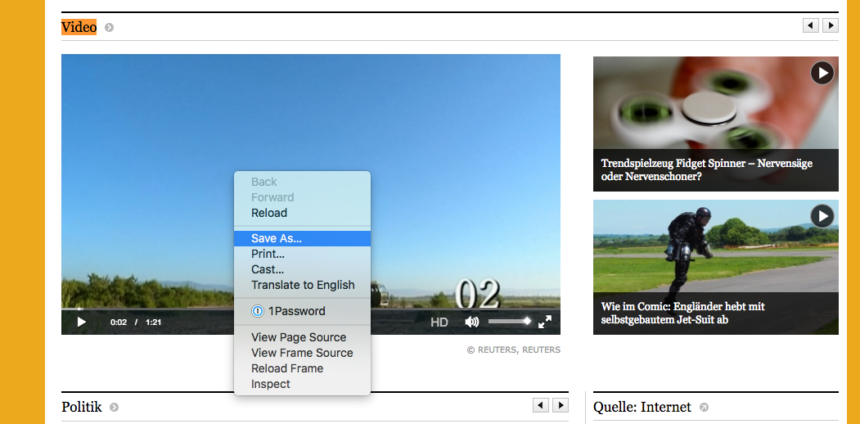Choose Save As... in the context menu
The image size is (860, 424).
click(276, 238)
